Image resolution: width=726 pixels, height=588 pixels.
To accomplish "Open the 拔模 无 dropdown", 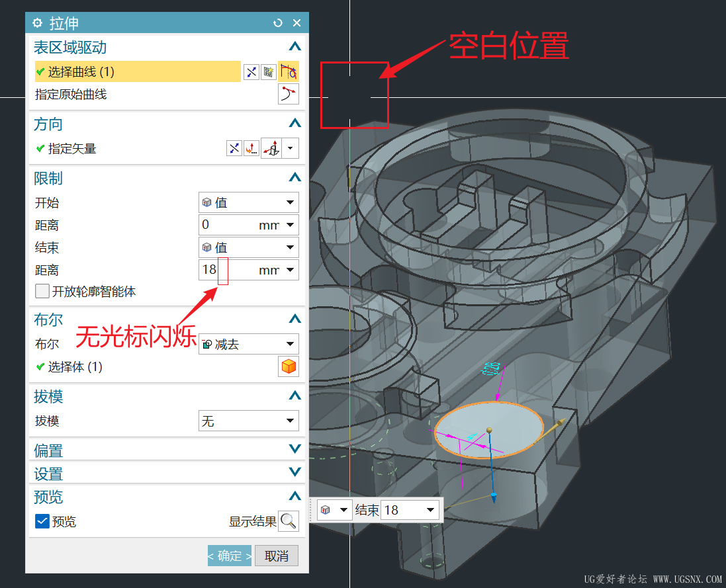I will (x=249, y=421).
